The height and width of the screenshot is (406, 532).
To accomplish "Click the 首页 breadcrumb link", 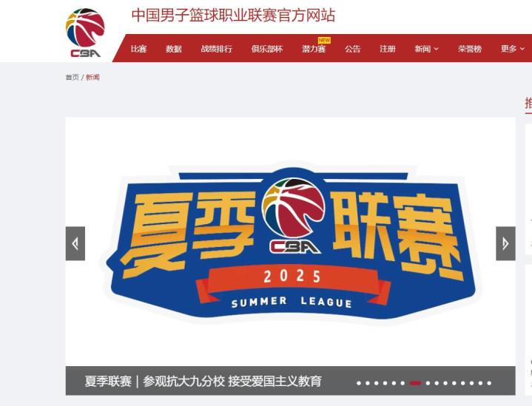I will [x=72, y=78].
